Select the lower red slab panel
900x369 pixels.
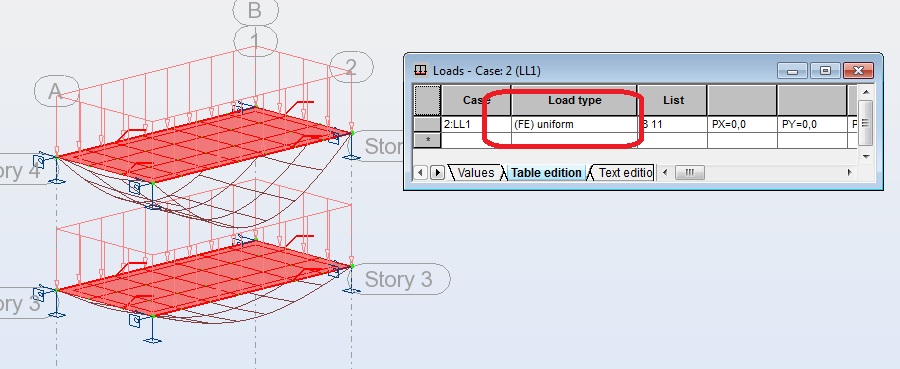tap(204, 277)
